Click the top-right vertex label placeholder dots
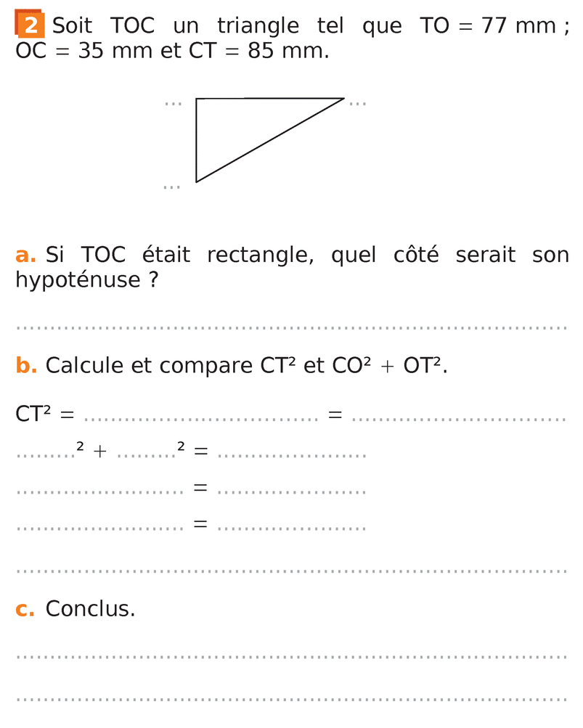Viewport: 583px width, 728px height. click(358, 104)
